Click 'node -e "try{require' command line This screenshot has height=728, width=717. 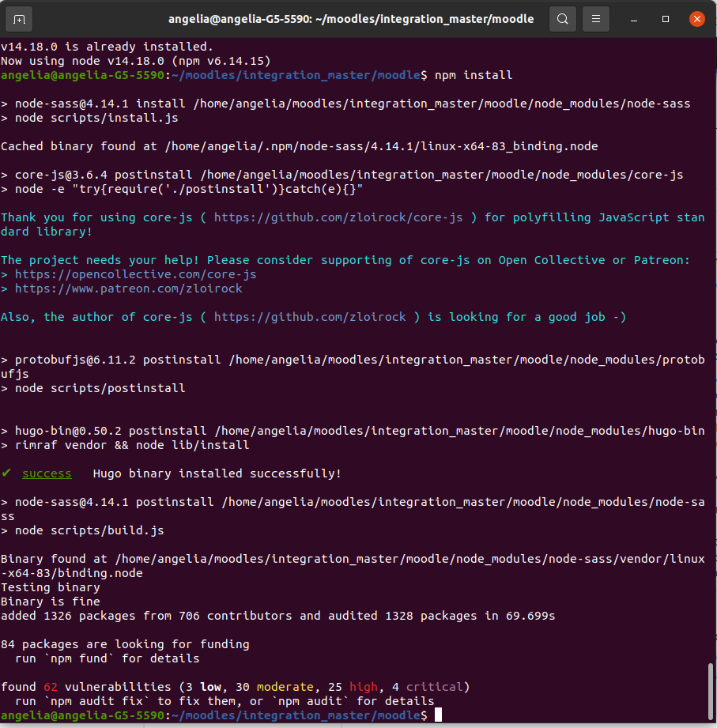[x=182, y=189]
